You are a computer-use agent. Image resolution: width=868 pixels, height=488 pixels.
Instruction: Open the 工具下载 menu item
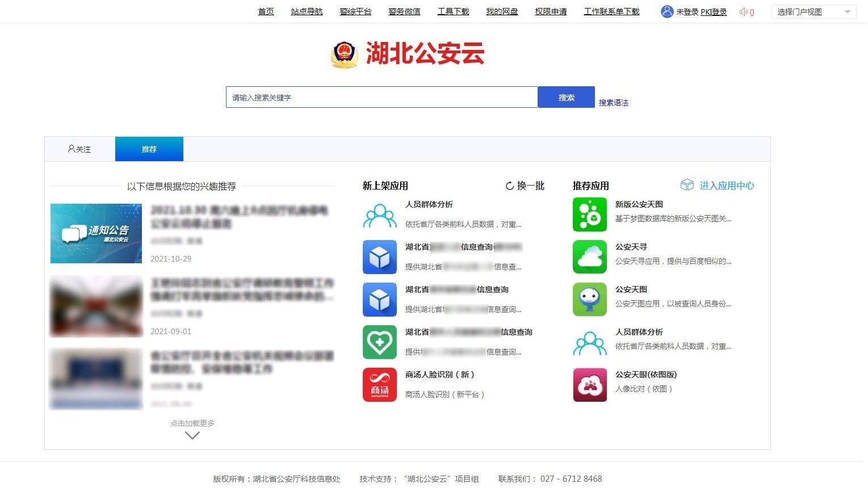[x=453, y=11]
